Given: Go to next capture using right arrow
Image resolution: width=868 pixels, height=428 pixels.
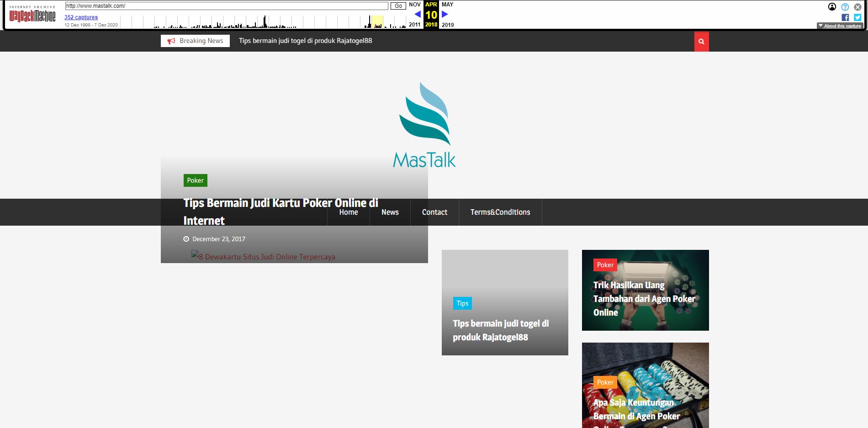Looking at the screenshot, I should 445,14.
